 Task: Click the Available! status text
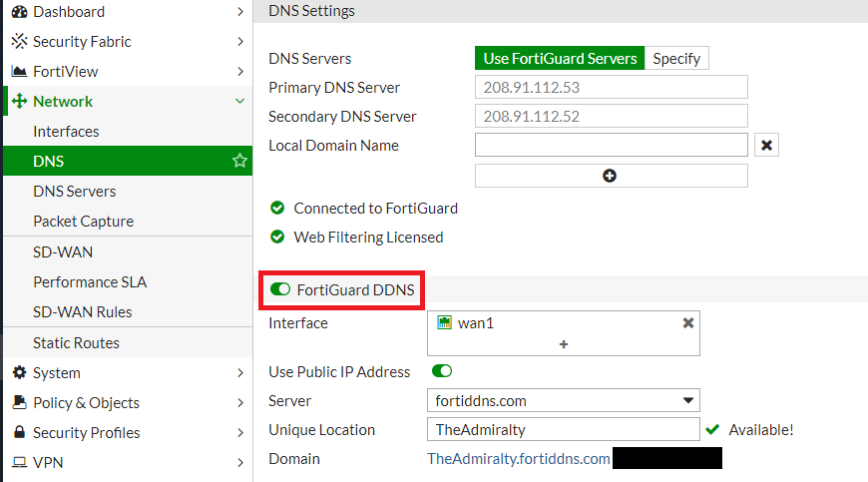(761, 430)
